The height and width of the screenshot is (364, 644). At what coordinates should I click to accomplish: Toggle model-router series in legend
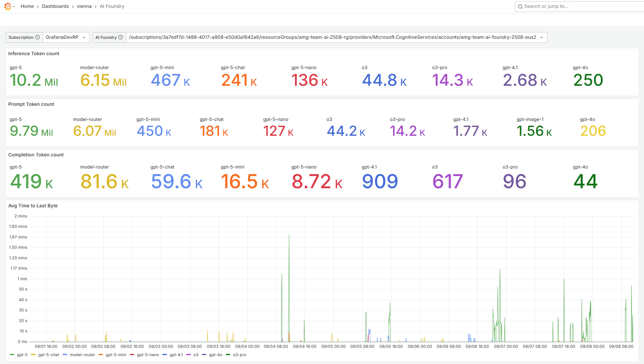coord(82,355)
